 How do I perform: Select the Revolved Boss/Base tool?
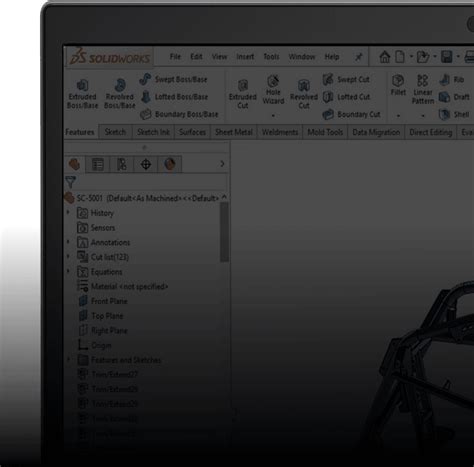pos(120,94)
